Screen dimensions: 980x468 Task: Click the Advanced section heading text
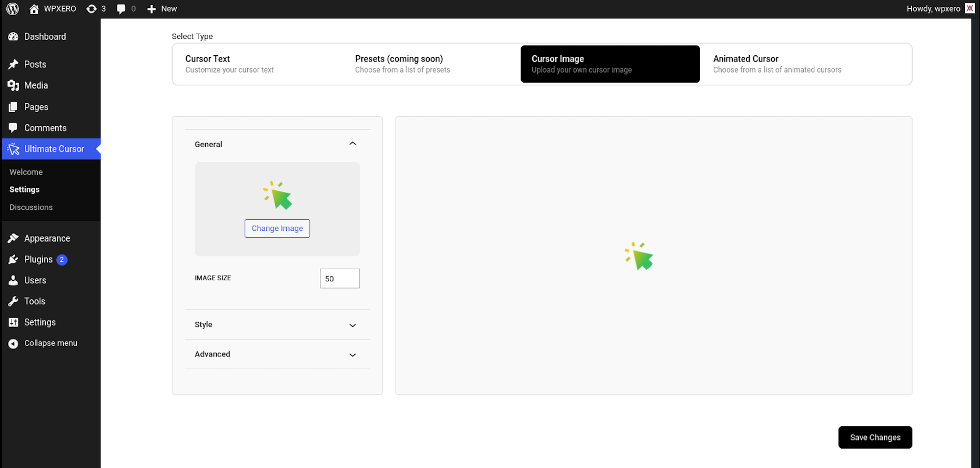click(x=213, y=354)
